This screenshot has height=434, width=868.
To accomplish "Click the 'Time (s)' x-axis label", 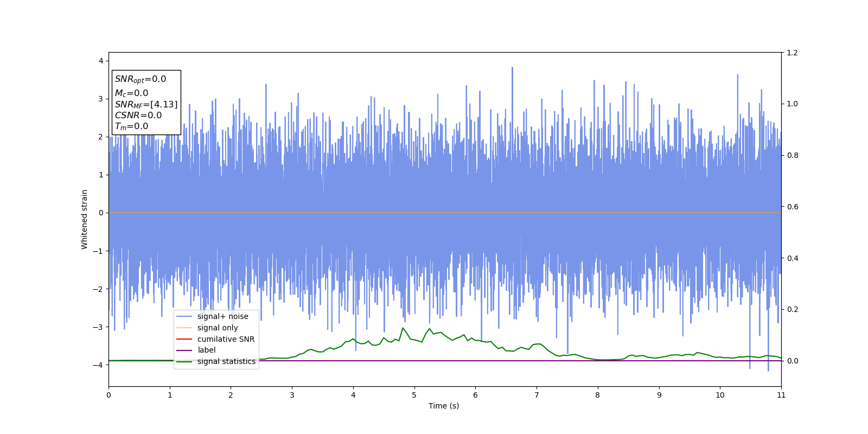I will 444,406.
